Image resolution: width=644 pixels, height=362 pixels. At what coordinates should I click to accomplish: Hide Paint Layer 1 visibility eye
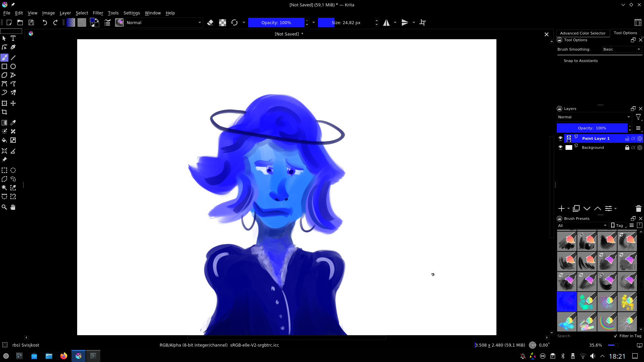click(x=560, y=138)
